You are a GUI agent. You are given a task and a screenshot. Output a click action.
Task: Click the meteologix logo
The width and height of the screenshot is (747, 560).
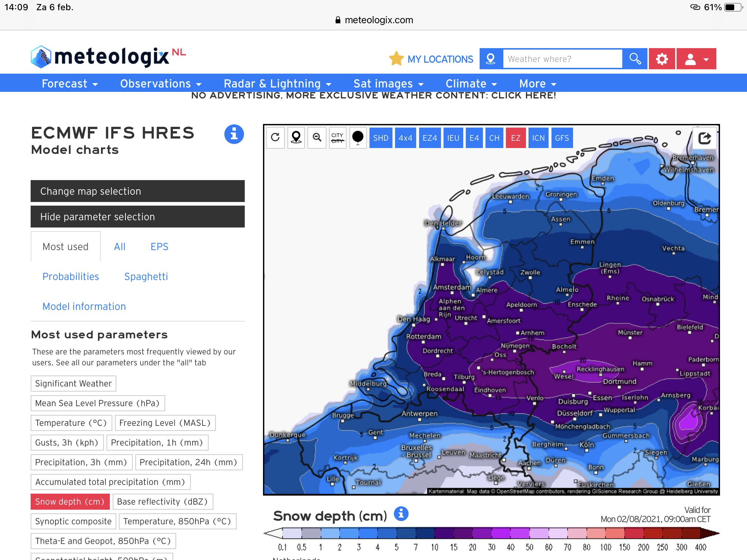click(x=108, y=57)
